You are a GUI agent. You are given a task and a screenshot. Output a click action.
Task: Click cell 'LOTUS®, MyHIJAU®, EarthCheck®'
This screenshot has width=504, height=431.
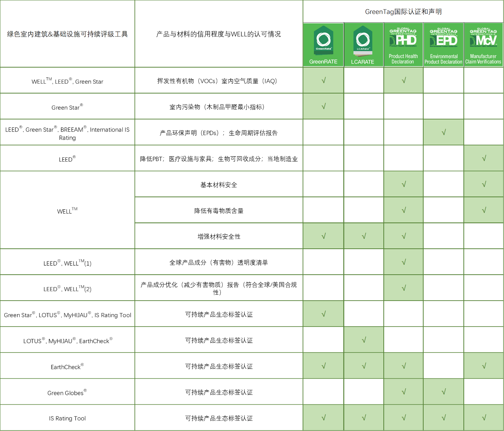point(68,340)
